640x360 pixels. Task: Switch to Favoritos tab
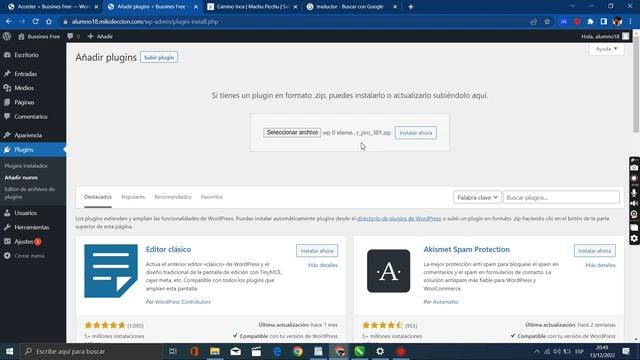pos(212,197)
